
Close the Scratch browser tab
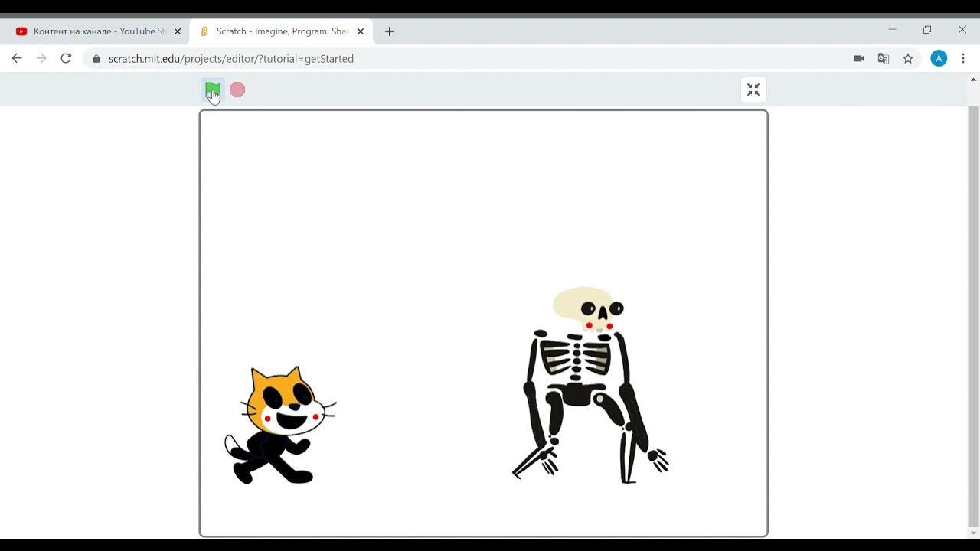[361, 31]
